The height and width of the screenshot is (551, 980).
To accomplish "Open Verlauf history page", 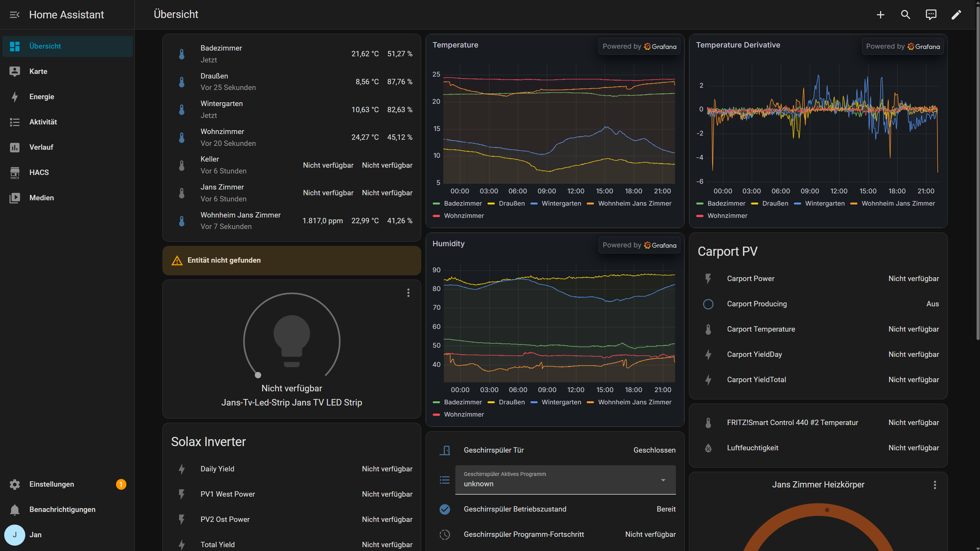I will pos(67,147).
